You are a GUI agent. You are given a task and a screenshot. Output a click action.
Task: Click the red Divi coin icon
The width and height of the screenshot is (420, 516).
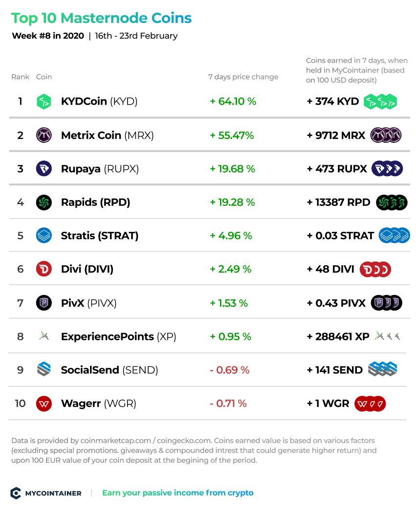point(44,269)
